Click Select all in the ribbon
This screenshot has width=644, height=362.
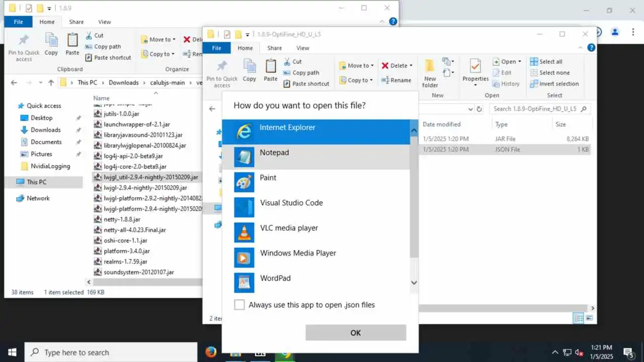coord(546,61)
